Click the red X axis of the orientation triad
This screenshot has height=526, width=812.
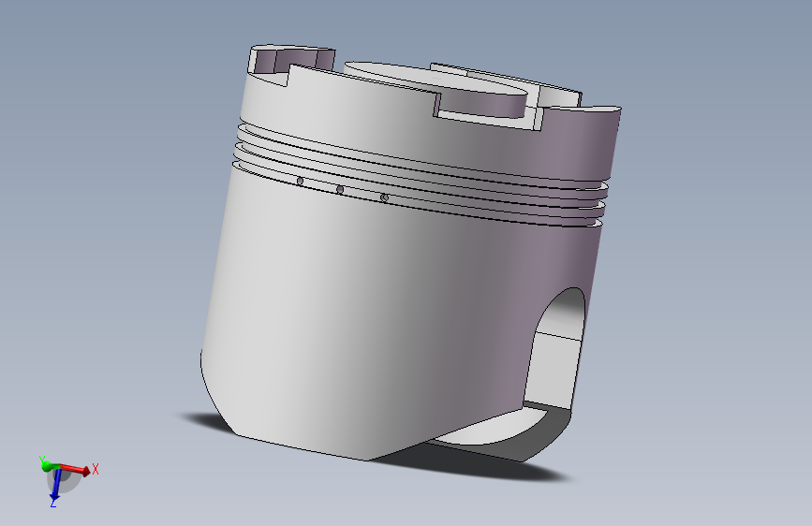[x=75, y=470]
